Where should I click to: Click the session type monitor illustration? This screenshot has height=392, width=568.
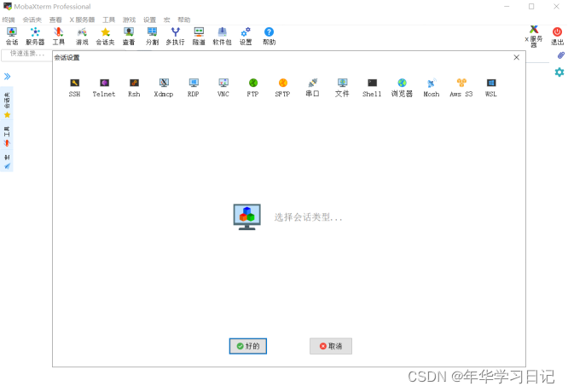[247, 216]
